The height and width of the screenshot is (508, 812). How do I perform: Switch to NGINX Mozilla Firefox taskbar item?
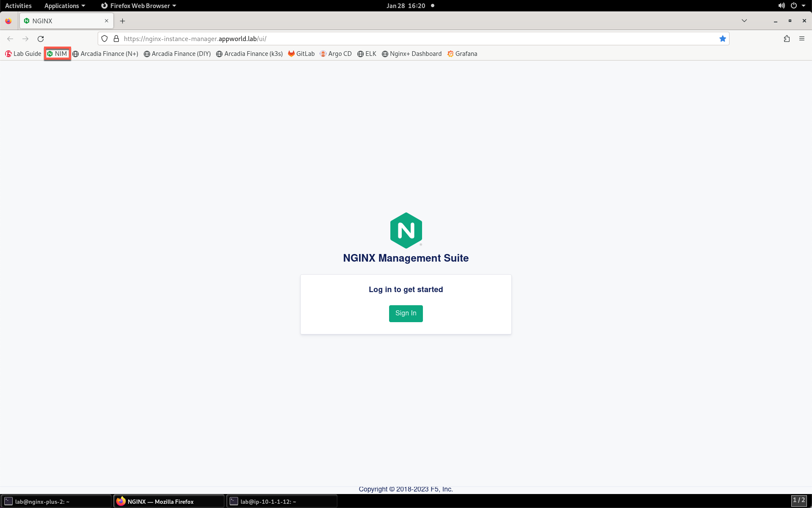click(169, 501)
